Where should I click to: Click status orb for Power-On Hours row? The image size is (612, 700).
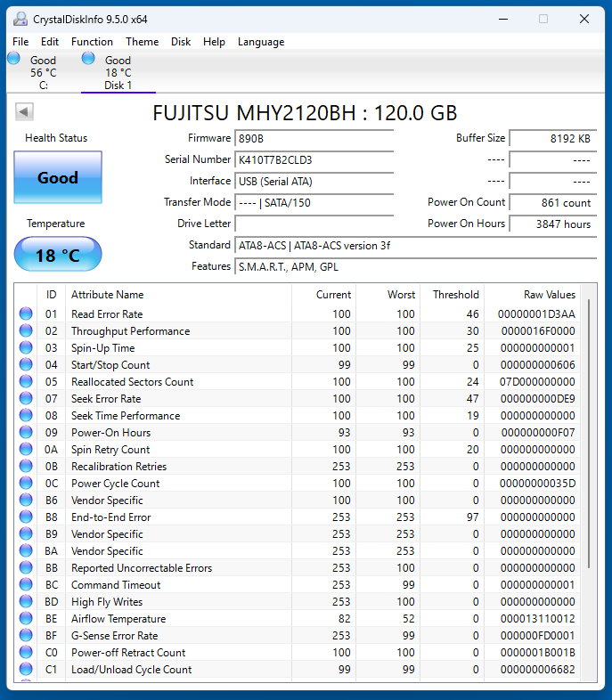(x=26, y=432)
